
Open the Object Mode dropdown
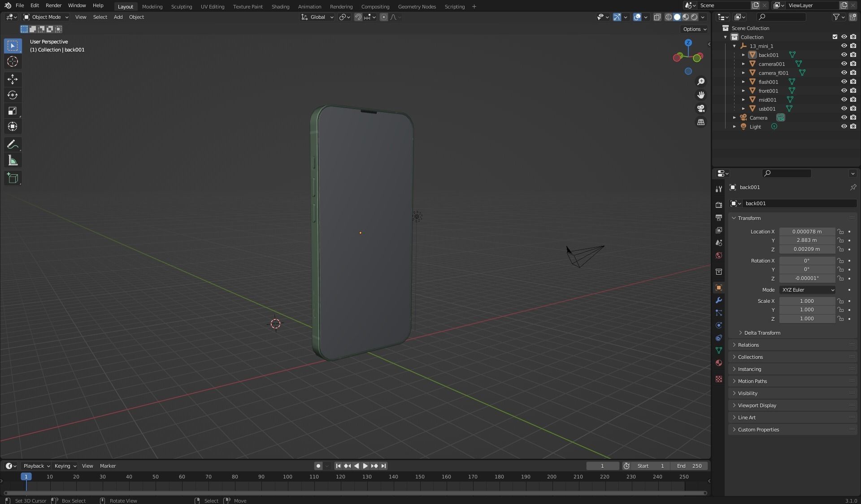46,17
